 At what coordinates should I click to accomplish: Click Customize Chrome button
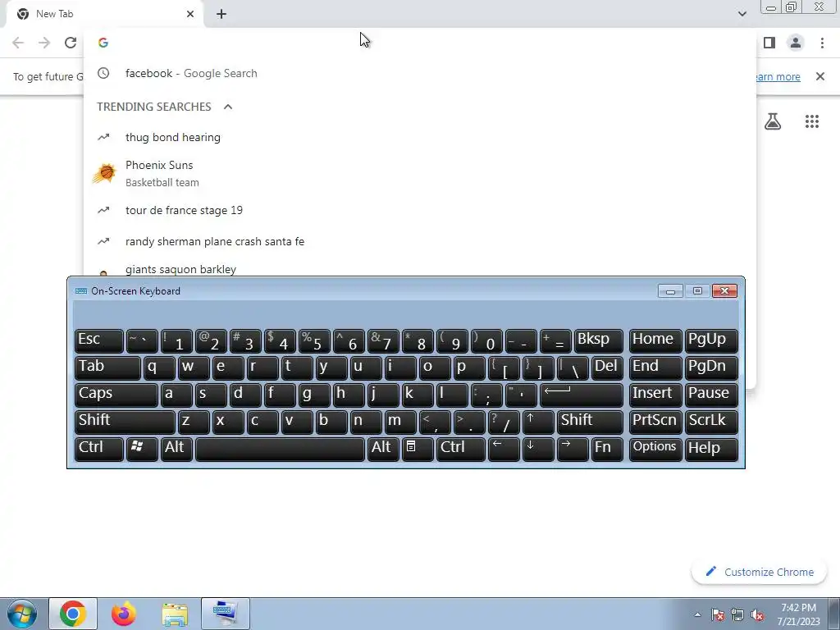[x=759, y=572]
